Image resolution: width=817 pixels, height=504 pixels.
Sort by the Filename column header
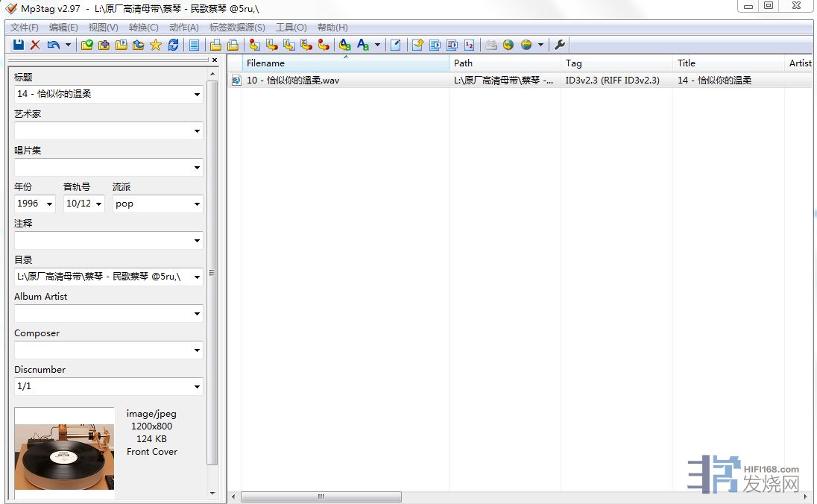point(343,63)
